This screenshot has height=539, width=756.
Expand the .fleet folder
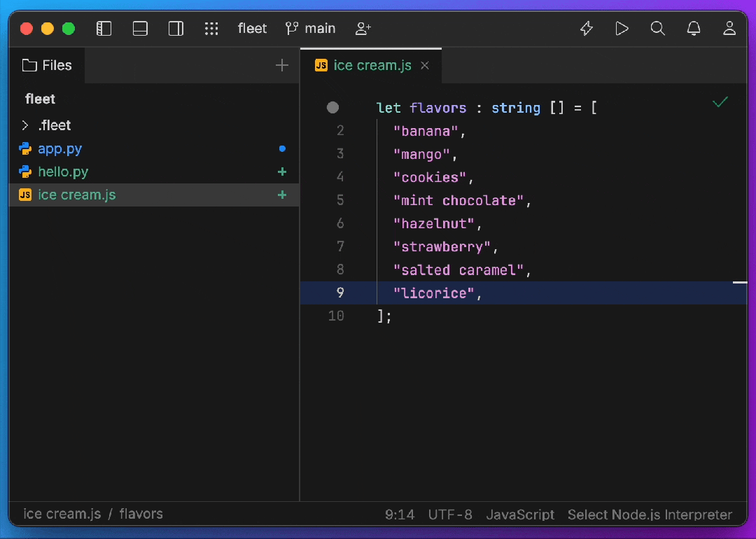[25, 125]
